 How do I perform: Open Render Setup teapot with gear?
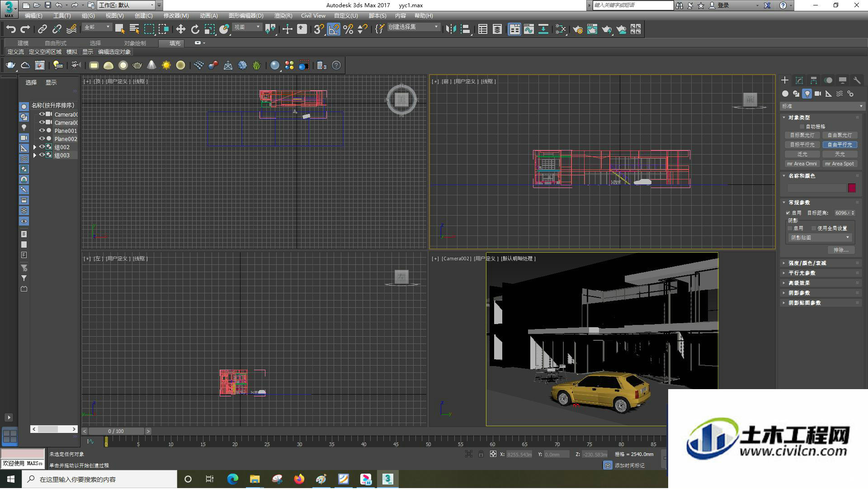tap(577, 29)
